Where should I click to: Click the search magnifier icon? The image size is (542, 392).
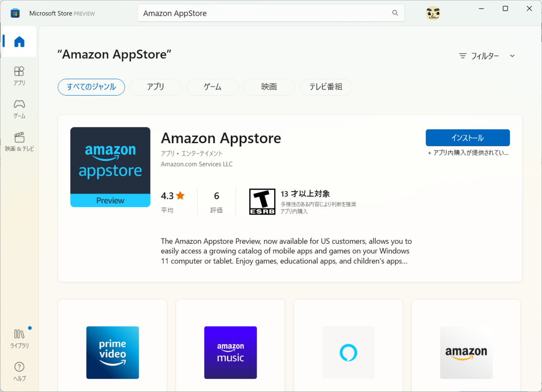pos(395,13)
